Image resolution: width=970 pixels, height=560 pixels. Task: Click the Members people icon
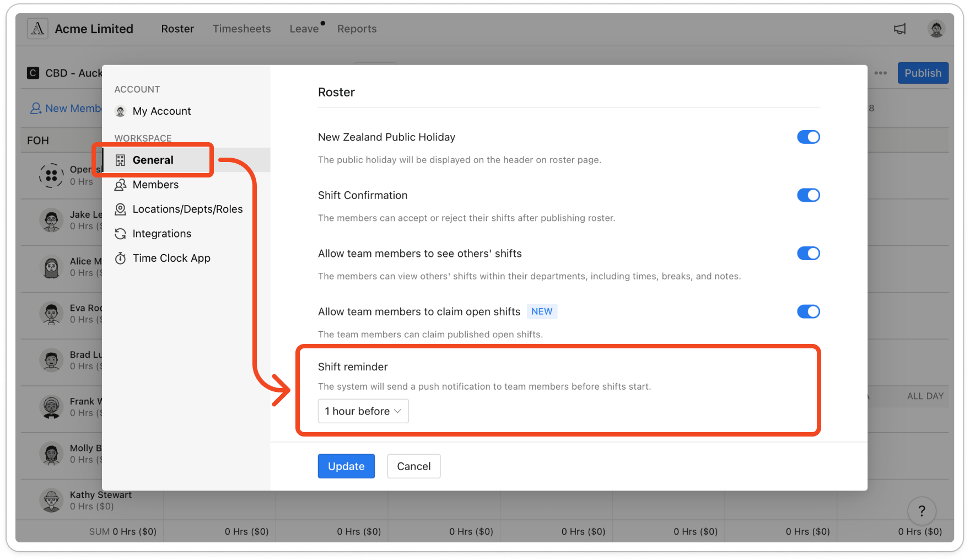click(x=120, y=185)
